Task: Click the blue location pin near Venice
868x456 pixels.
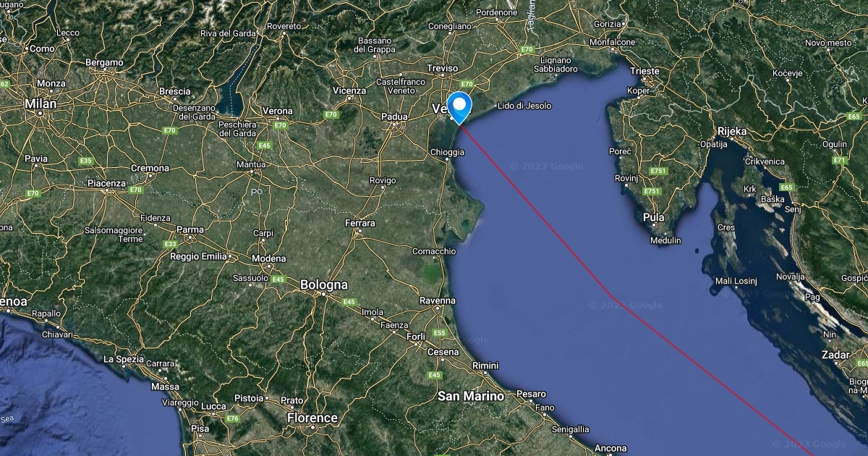Action: (x=459, y=107)
